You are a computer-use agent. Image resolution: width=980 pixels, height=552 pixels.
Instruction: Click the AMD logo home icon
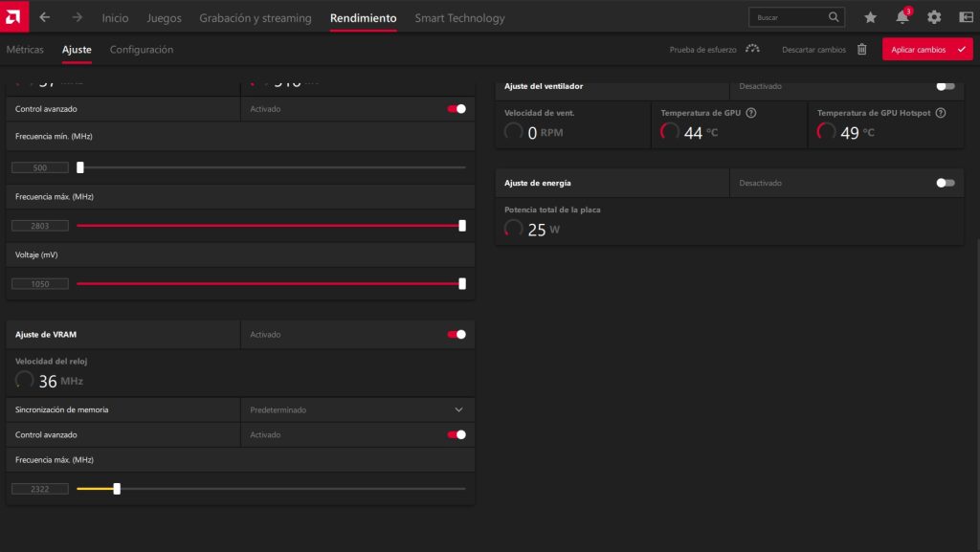tap(13, 16)
